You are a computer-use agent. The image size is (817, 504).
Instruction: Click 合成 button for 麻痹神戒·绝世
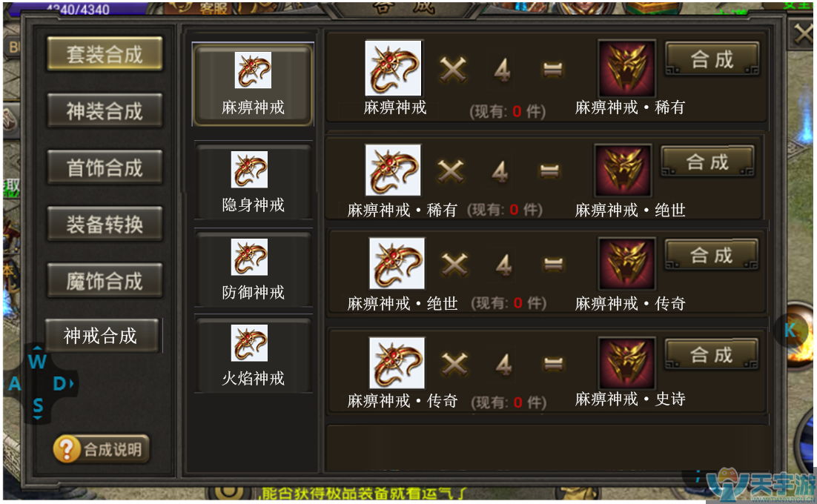[707, 162]
